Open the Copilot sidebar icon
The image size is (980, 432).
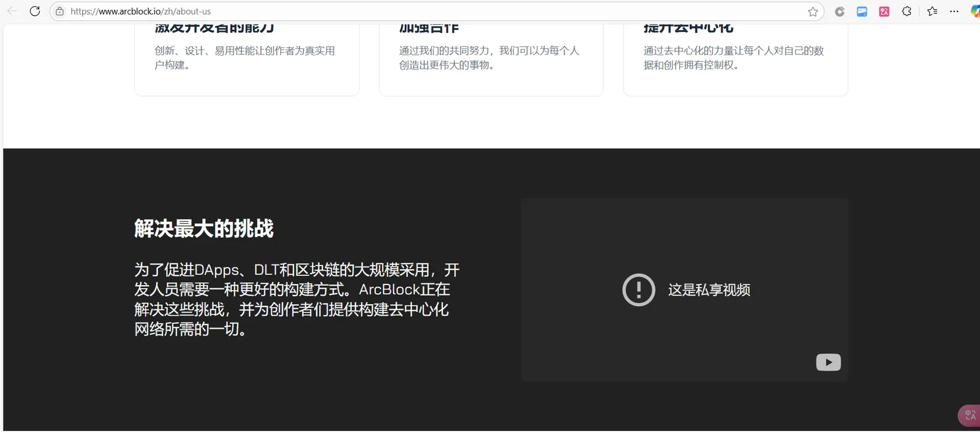975,11
